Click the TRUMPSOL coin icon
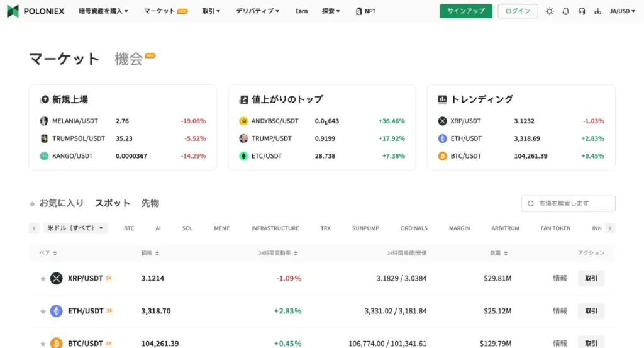Viewport: 644px width, 348px height. 44,138
